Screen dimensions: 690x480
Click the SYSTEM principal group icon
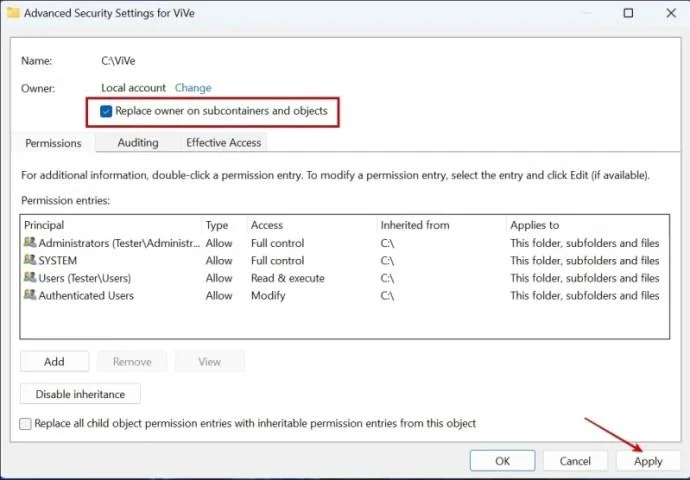(x=29, y=260)
